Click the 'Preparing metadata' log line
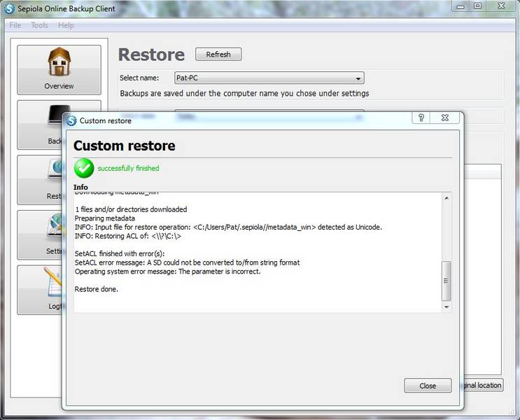 tap(105, 218)
